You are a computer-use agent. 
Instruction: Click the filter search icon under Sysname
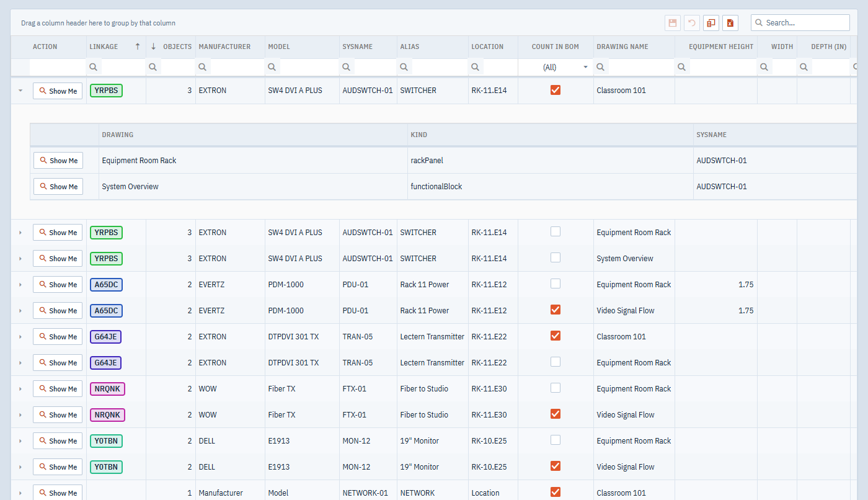347,67
